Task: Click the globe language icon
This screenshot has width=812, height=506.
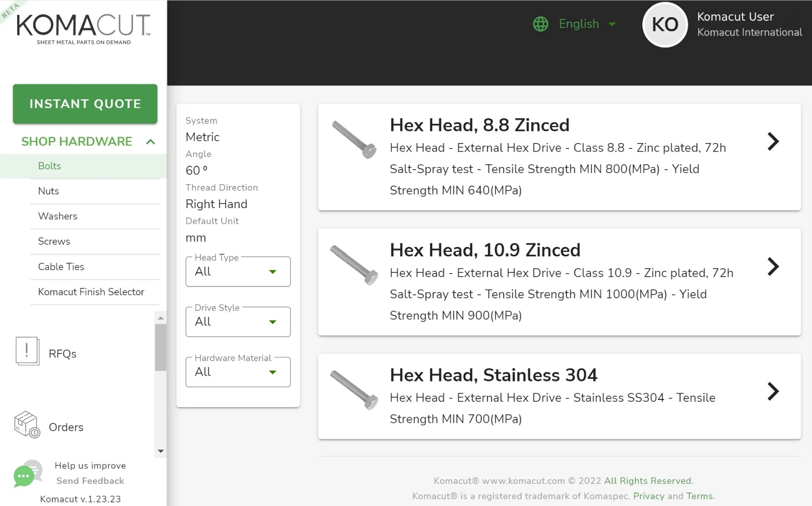Action: (540, 24)
